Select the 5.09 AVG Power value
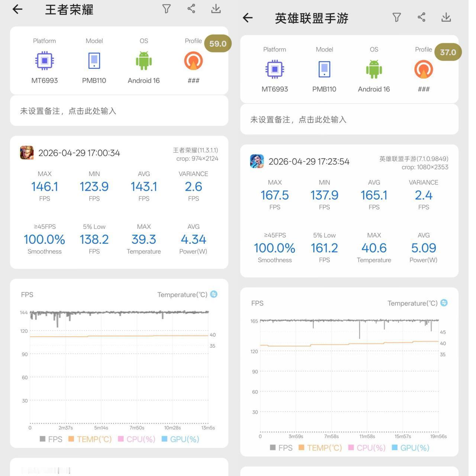 [424, 248]
